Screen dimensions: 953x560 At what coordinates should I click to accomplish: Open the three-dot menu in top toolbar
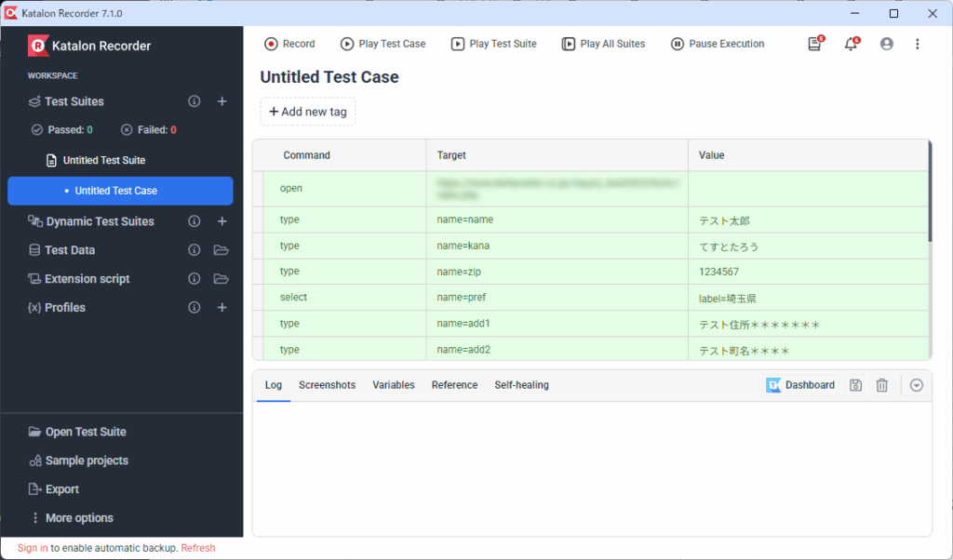click(917, 44)
